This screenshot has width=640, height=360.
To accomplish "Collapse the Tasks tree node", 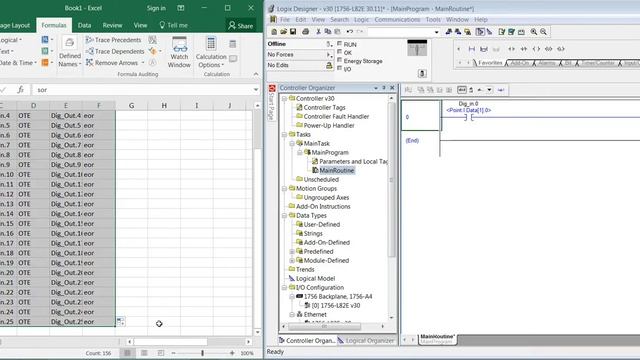I will coord(284,135).
